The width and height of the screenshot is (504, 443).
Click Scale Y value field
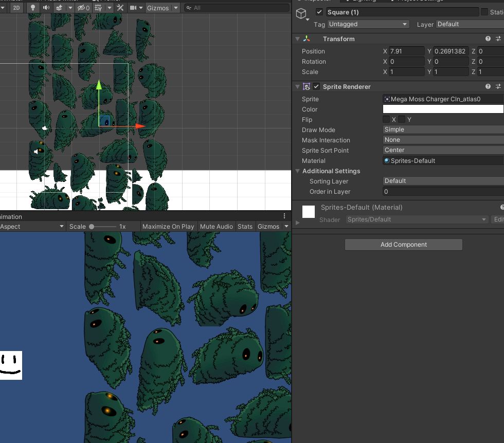pos(451,71)
